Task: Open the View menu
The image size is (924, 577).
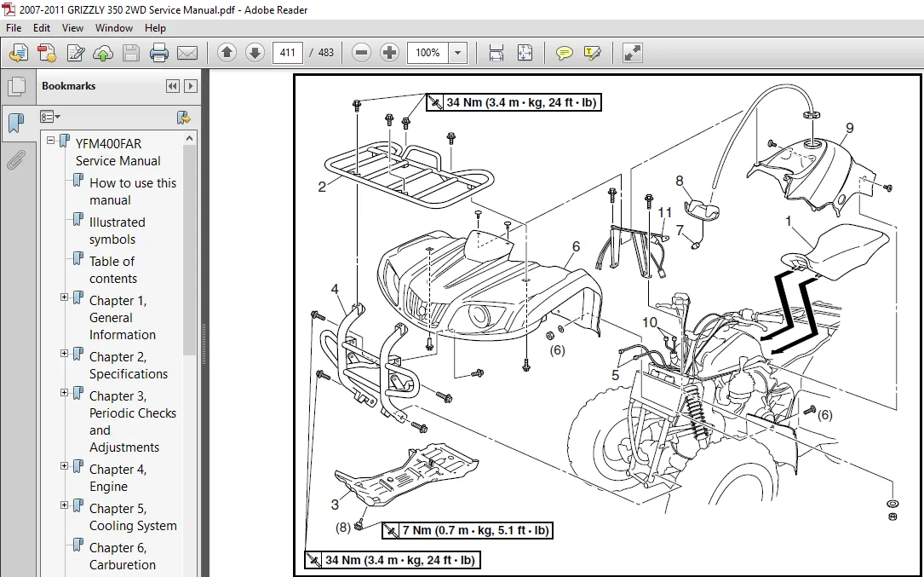Action: coord(72,28)
